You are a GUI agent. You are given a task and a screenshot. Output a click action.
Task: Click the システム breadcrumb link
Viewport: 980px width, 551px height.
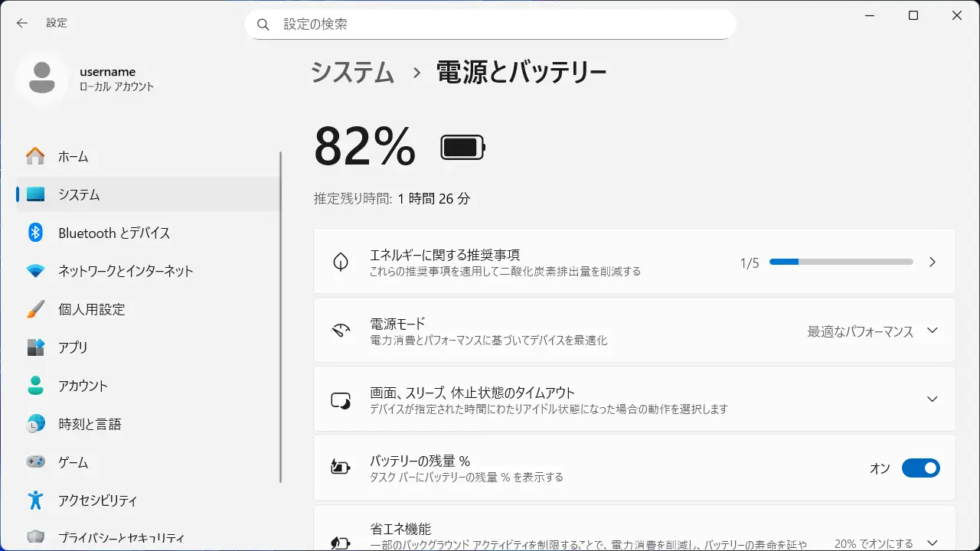tap(352, 73)
